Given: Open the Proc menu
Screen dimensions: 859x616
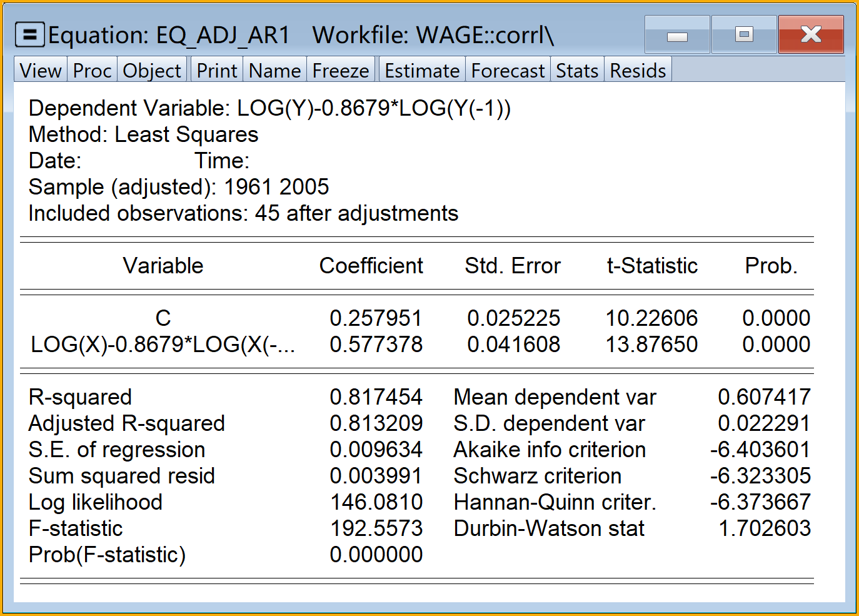Looking at the screenshot, I should coord(92,71).
